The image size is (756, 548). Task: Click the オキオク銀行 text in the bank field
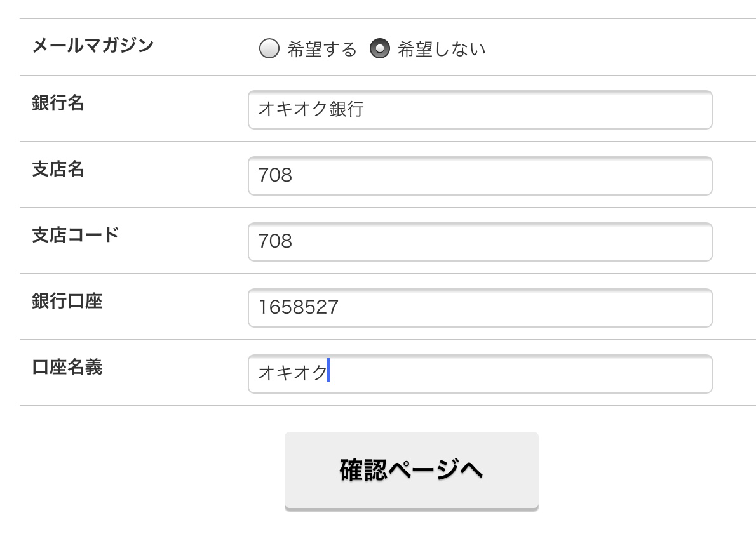pyautogui.click(x=311, y=110)
